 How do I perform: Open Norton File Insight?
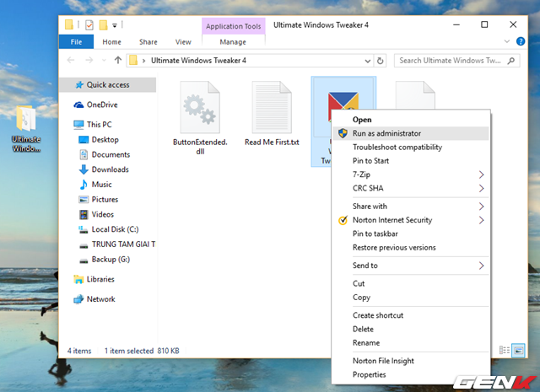[x=411, y=361]
